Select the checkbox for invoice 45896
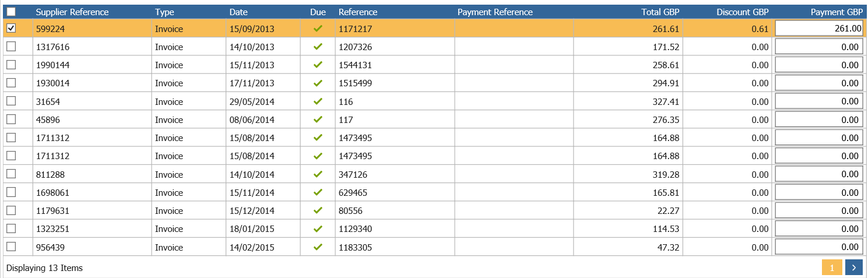The height and width of the screenshot is (278, 868). click(x=11, y=119)
